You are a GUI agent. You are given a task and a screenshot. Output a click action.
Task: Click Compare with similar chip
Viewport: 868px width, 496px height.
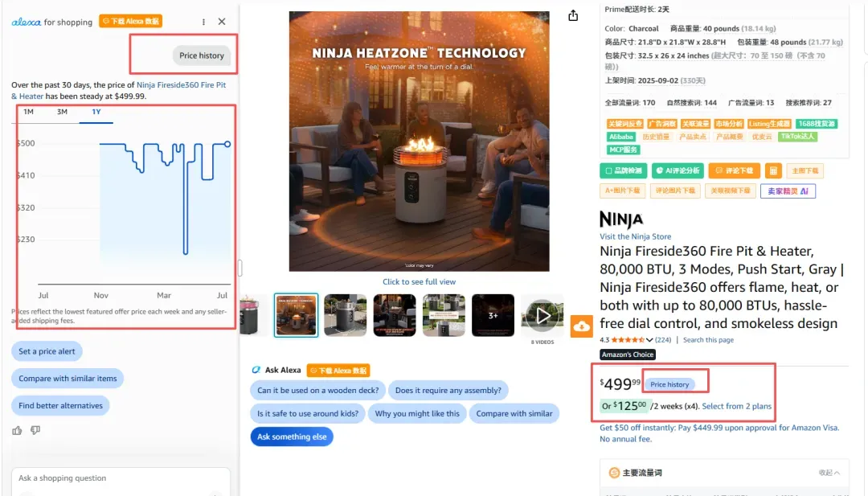tap(514, 413)
